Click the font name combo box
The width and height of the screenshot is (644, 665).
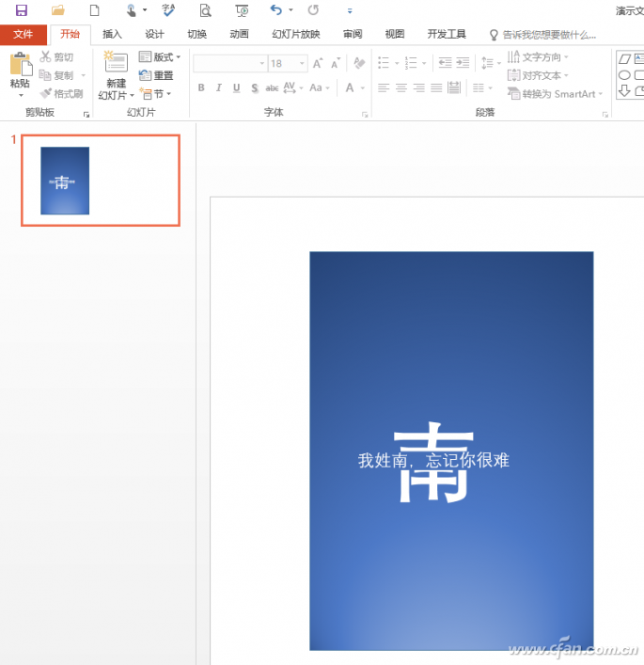(x=229, y=63)
